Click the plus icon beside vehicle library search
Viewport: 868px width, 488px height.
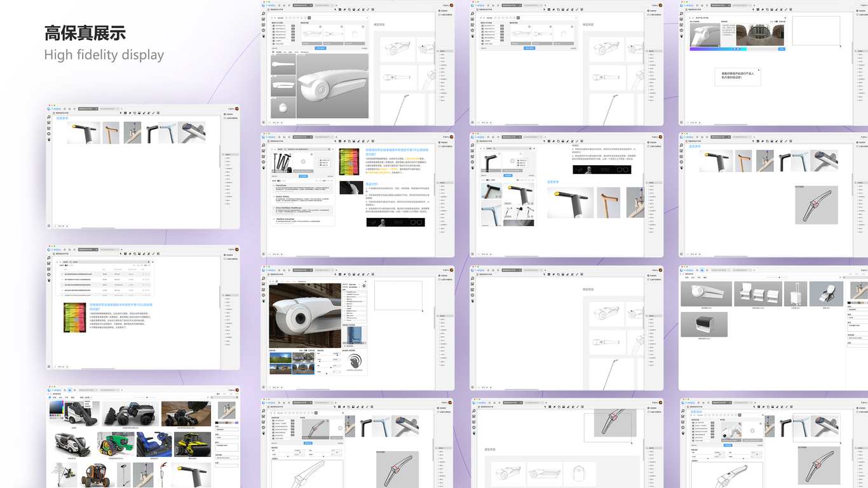click(208, 398)
